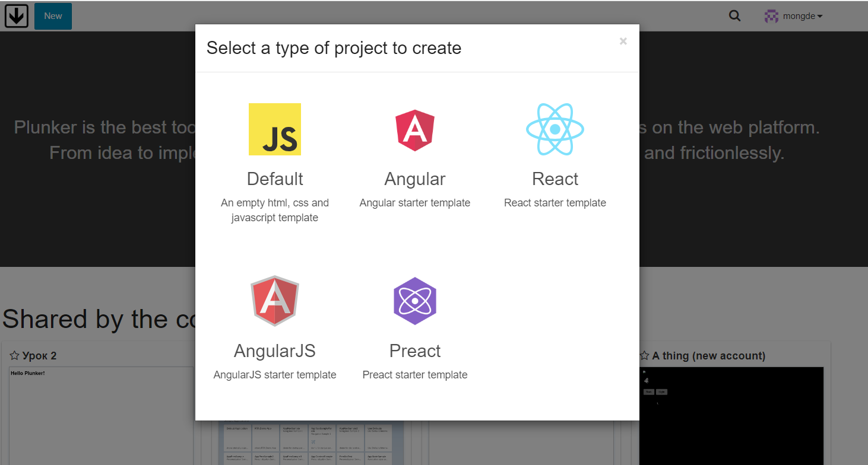Image resolution: width=868 pixels, height=465 pixels.
Task: Click the Angular starter template description
Action: 414,203
